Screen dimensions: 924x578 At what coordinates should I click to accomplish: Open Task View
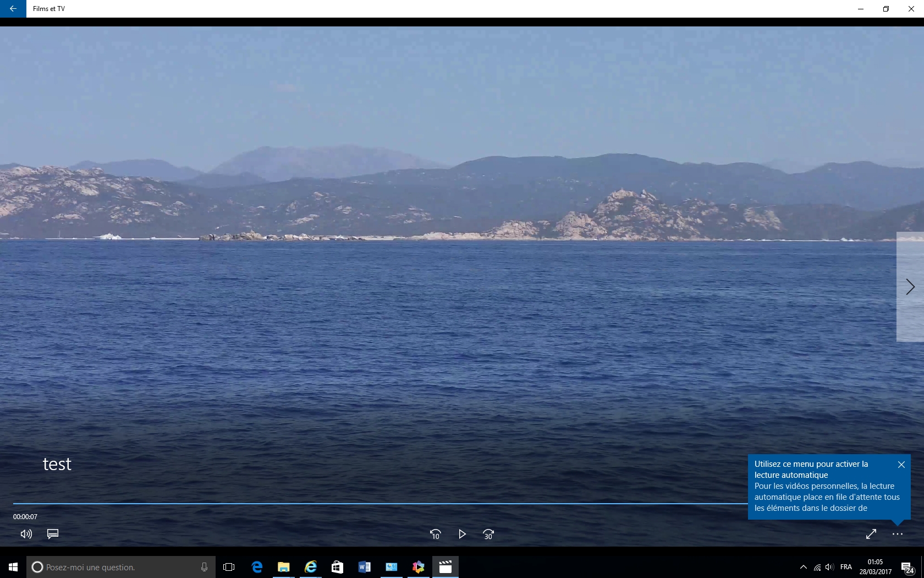coord(229,567)
